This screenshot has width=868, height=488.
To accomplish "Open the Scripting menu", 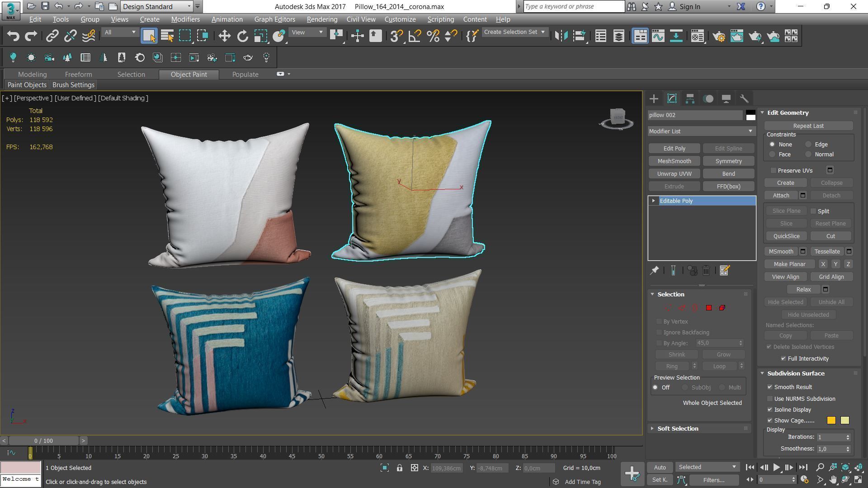I will [440, 19].
